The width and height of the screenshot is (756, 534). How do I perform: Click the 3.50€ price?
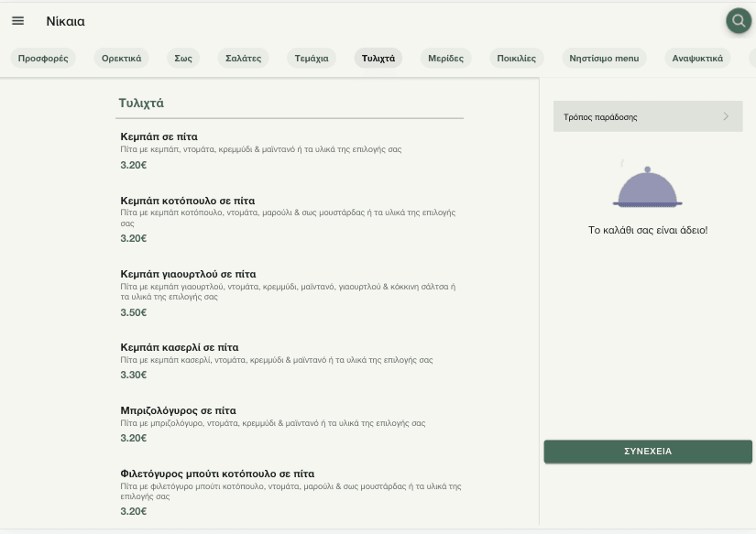(x=134, y=312)
